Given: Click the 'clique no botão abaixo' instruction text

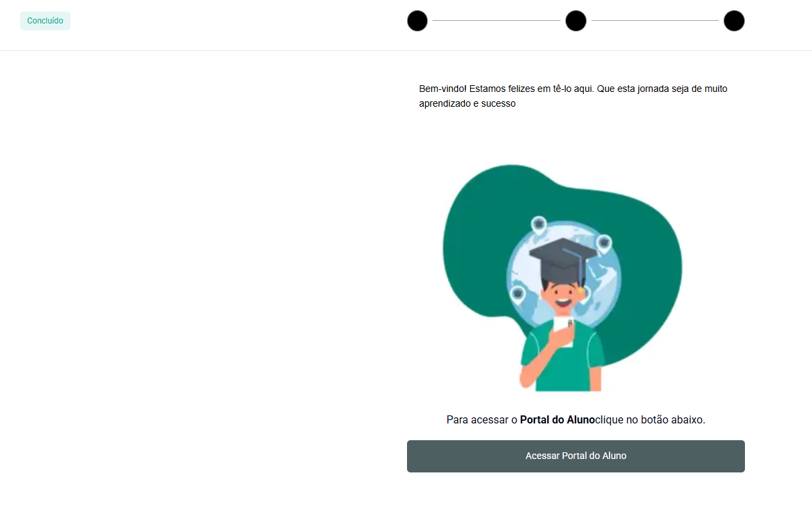Looking at the screenshot, I should pyautogui.click(x=650, y=420).
